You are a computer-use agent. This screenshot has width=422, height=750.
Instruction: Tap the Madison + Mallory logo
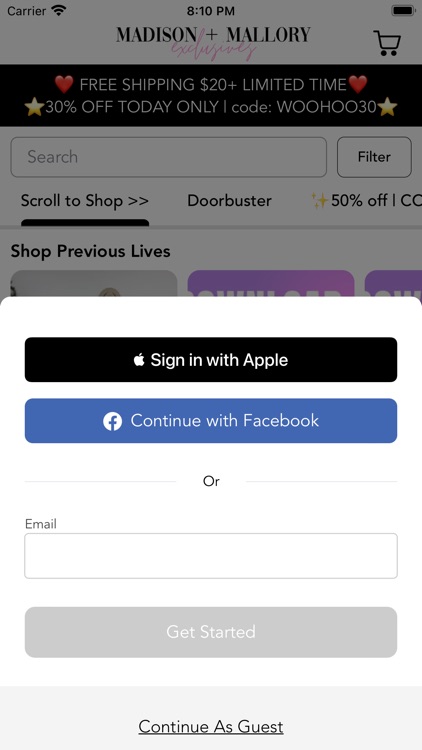pyautogui.click(x=213, y=43)
